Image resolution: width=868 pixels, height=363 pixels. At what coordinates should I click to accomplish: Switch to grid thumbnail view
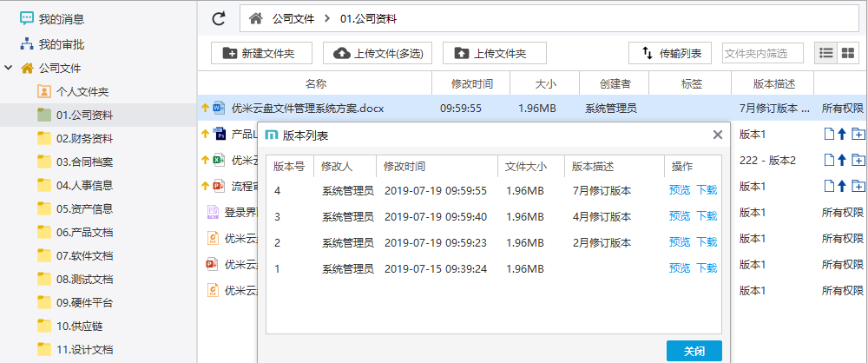pyautogui.click(x=848, y=54)
